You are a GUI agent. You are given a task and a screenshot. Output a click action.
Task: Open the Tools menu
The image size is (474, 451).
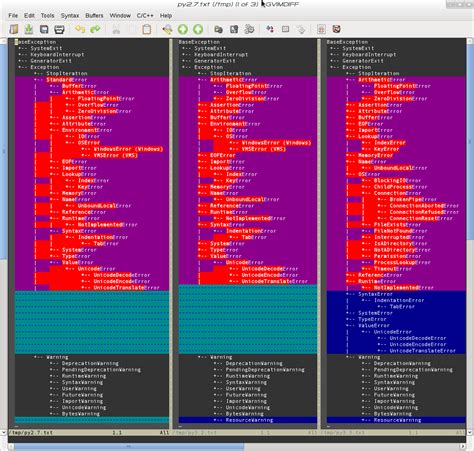(47, 16)
